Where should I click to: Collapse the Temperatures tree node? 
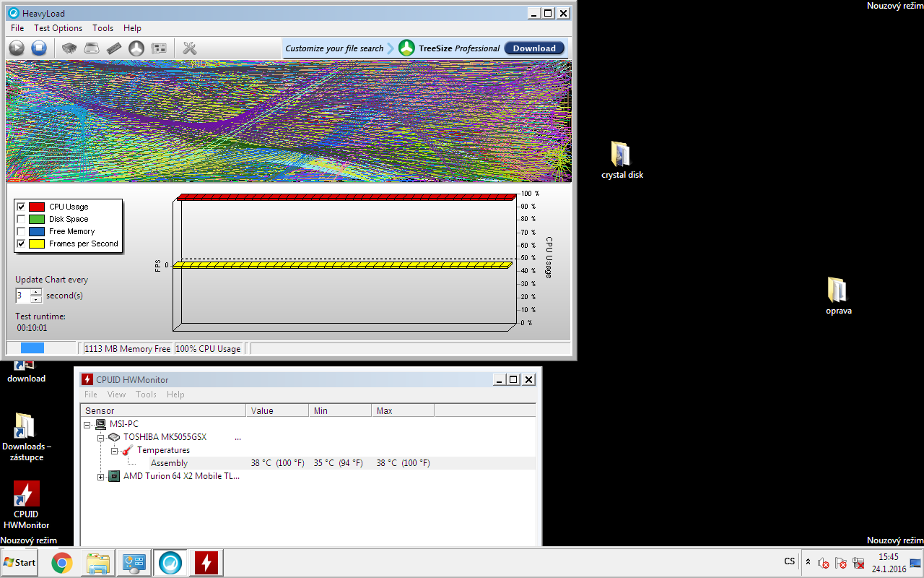pyautogui.click(x=114, y=450)
